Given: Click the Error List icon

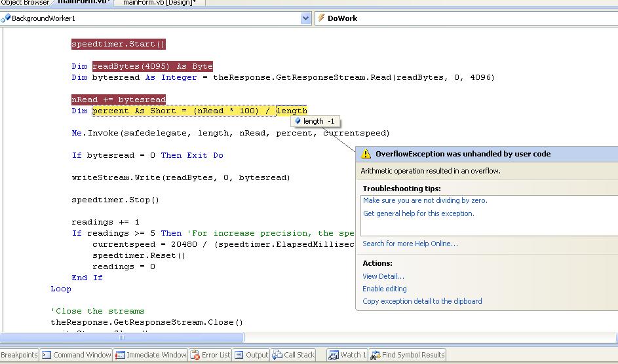Looking at the screenshot, I should [195, 355].
